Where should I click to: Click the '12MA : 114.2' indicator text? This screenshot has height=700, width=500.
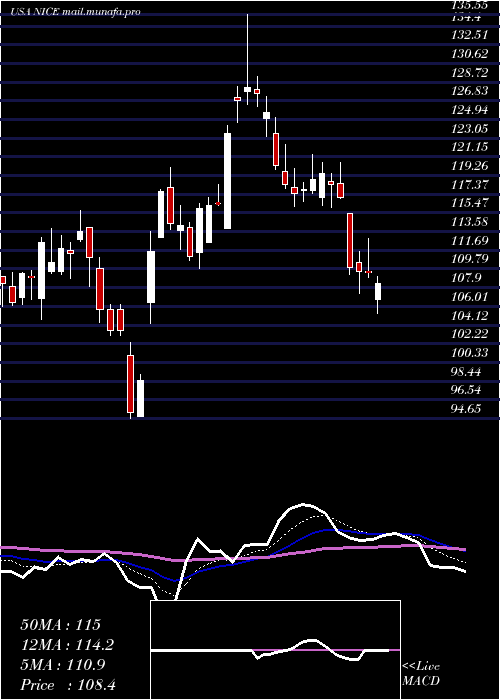pyautogui.click(x=67, y=645)
